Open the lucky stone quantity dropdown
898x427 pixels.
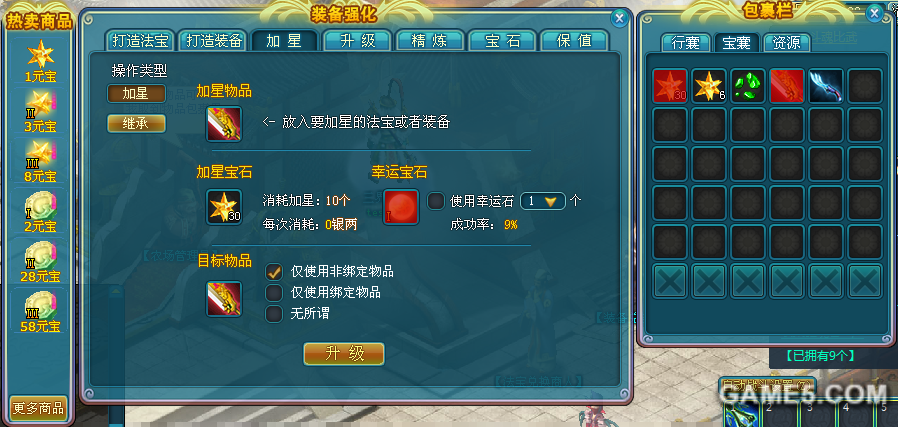click(542, 201)
